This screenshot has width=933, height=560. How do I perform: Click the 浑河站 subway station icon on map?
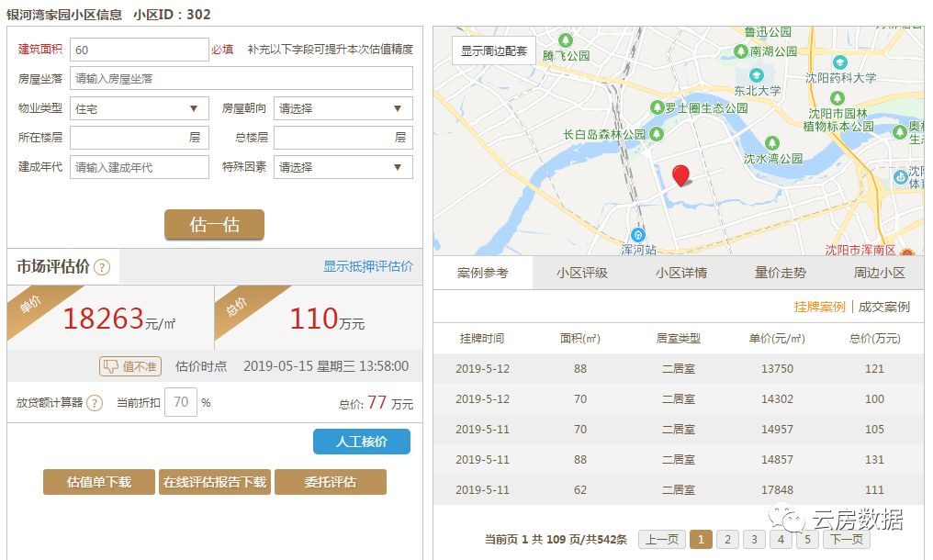click(x=639, y=233)
